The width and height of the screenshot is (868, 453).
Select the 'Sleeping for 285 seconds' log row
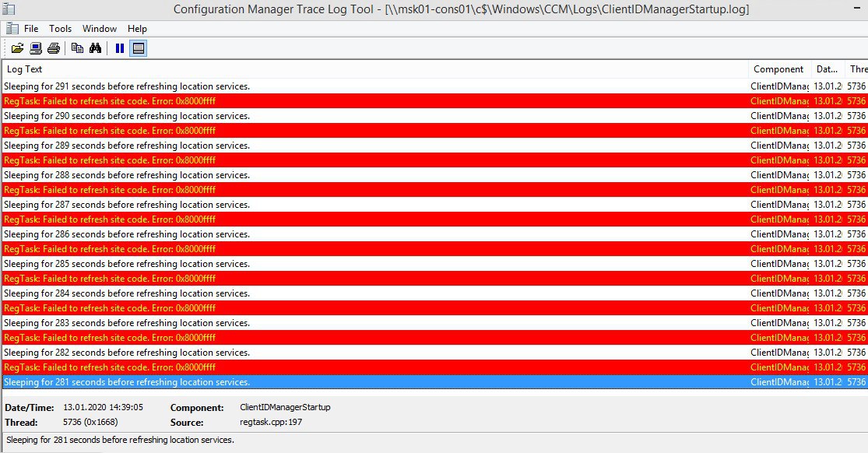[434, 264]
